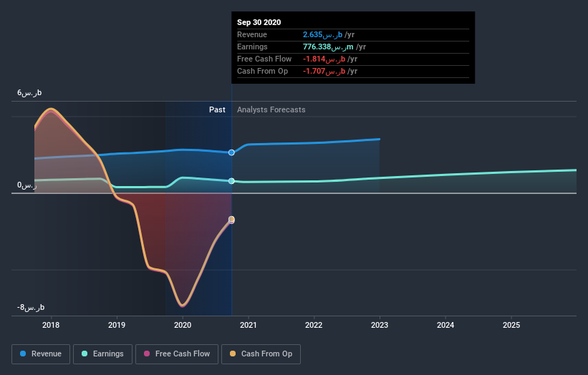
Task: Click the 2018 x-axis year label
Action: (51, 325)
